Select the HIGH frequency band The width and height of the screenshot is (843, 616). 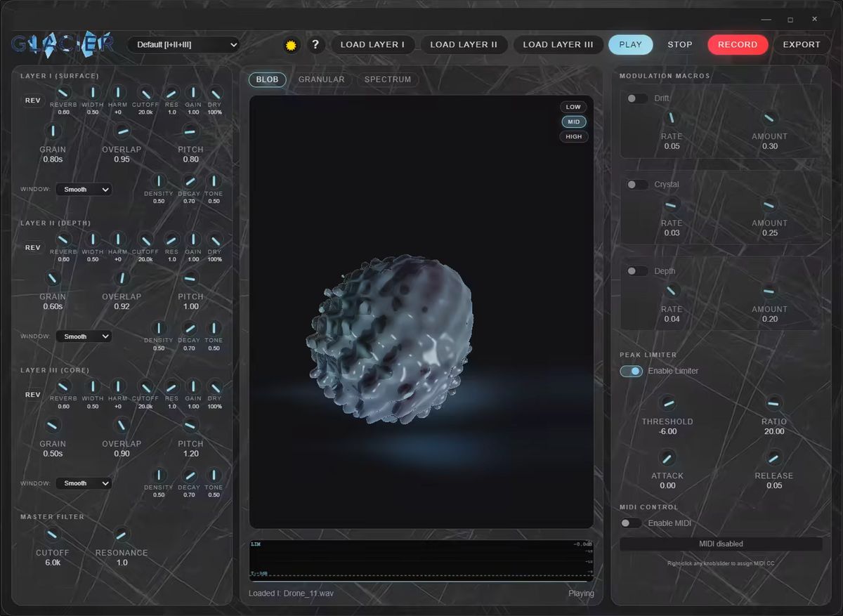(573, 136)
